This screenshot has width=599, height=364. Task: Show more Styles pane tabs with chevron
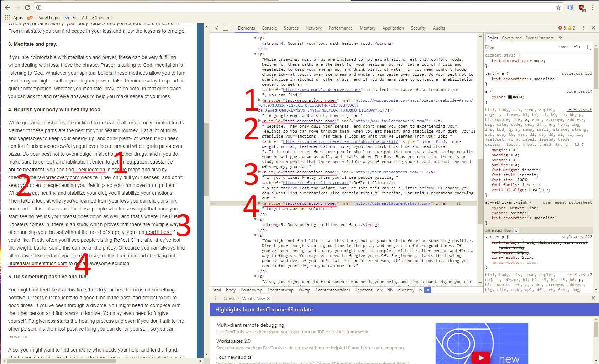560,38
